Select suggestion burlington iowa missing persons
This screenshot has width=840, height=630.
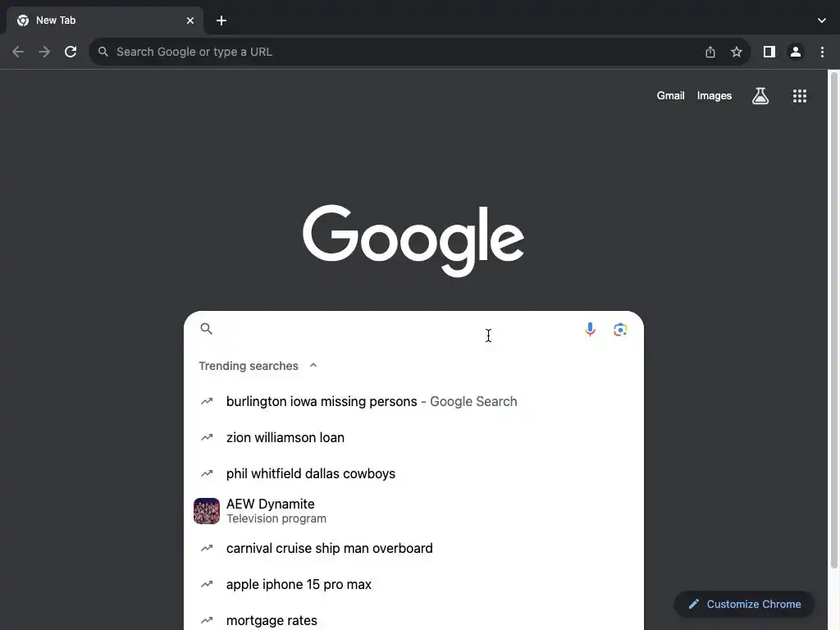[x=413, y=402]
